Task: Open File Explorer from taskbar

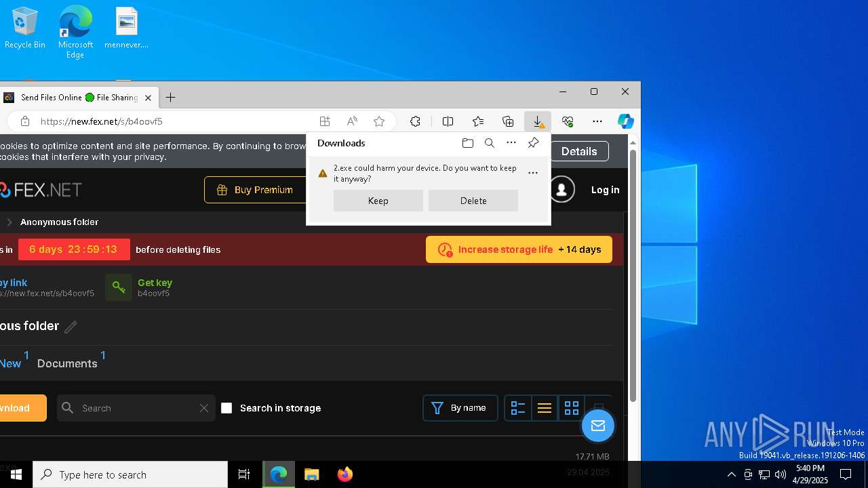Action: pyautogui.click(x=311, y=474)
